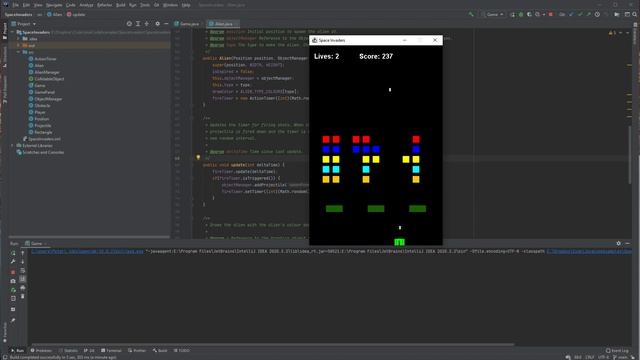Dump threads camera icon in Run panel
This screenshot has height=360, width=640.
[13, 281]
